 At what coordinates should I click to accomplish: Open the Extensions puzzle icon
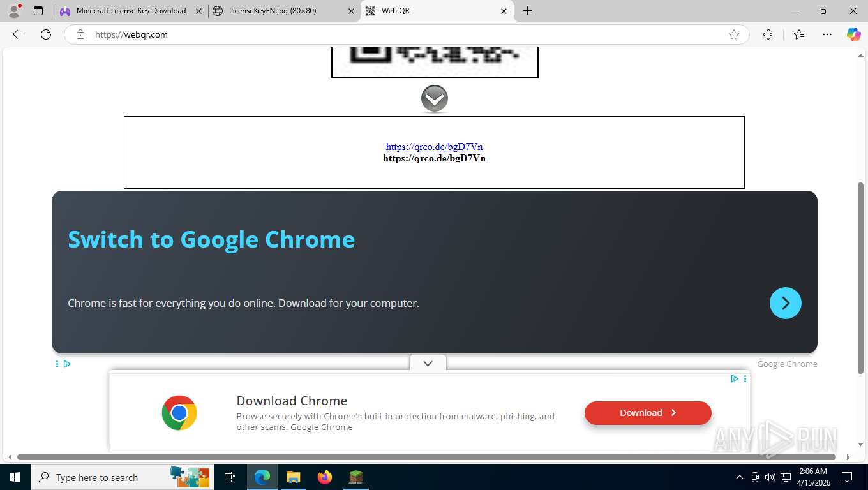pyautogui.click(x=768, y=34)
